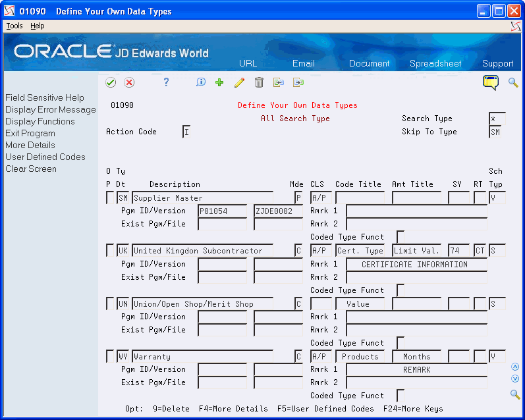Click the OP option field for UN row
This screenshot has height=420, width=525.
(110, 304)
